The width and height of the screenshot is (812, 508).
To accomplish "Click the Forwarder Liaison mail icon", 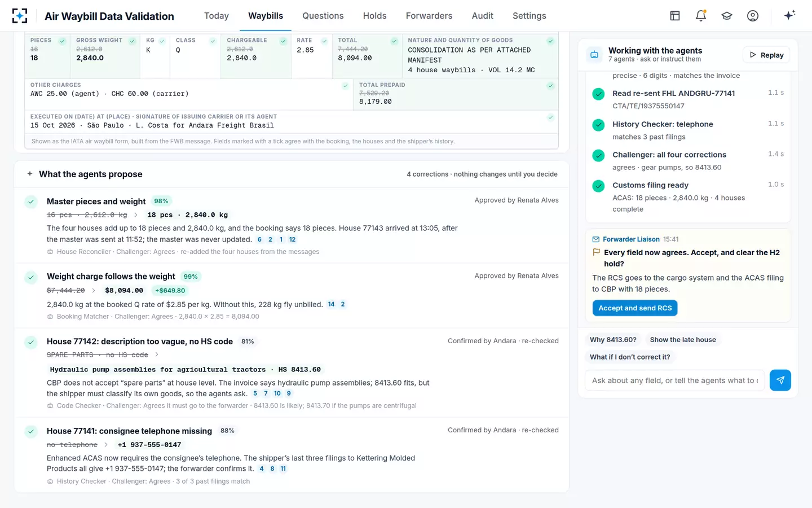I will click(x=596, y=239).
